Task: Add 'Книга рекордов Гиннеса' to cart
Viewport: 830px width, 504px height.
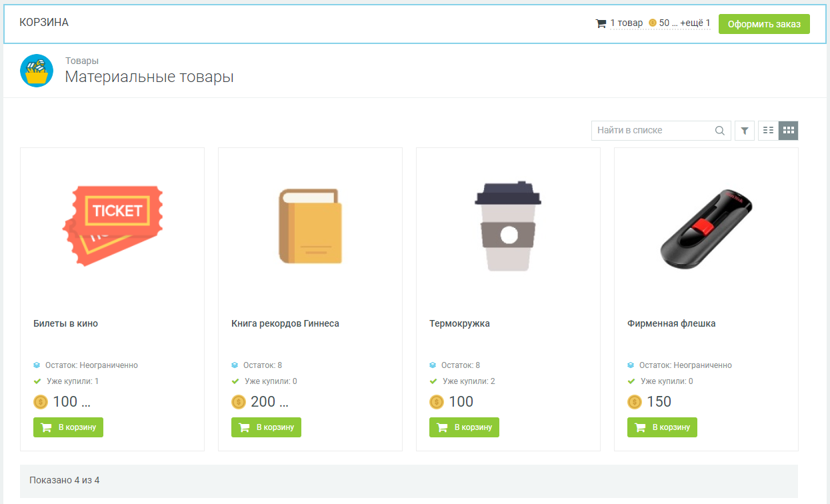Action: (266, 427)
